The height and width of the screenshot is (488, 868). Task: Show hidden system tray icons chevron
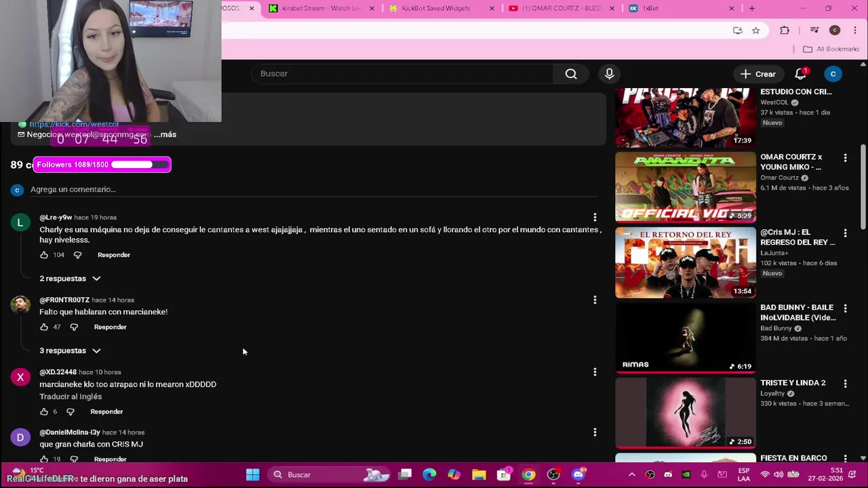pyautogui.click(x=631, y=474)
